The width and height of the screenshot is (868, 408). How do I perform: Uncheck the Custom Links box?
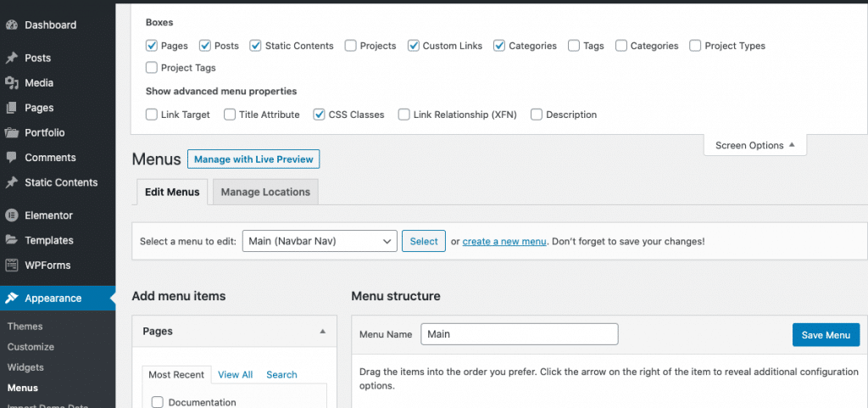(413, 46)
